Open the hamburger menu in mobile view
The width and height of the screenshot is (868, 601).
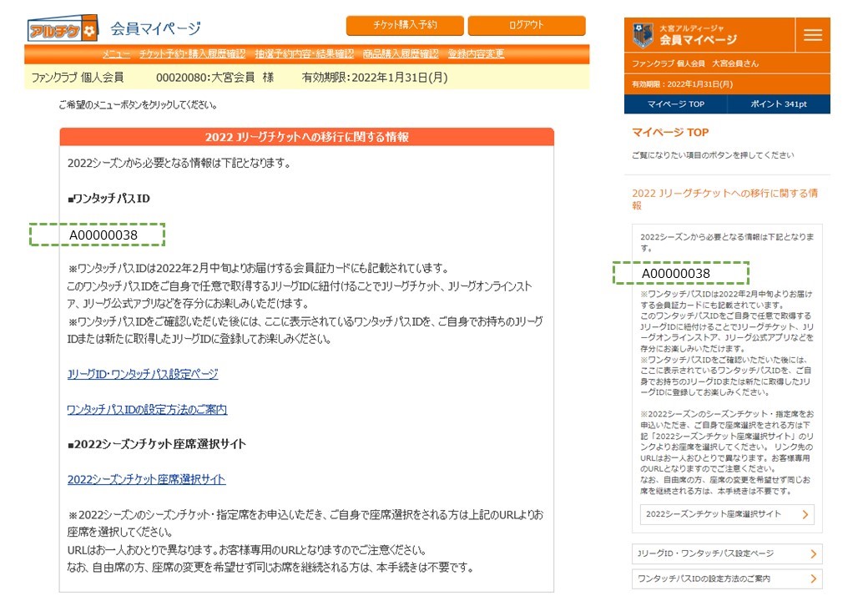pos(813,35)
